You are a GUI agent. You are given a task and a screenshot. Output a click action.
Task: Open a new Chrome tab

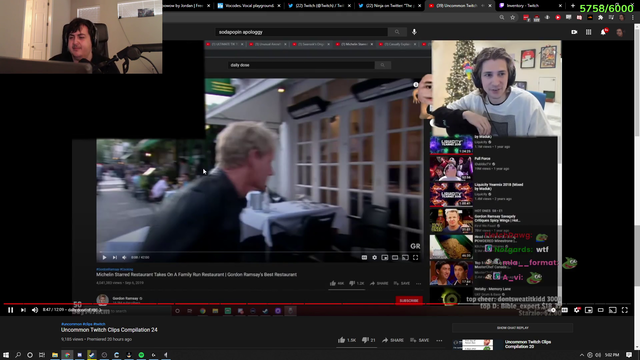coord(572,6)
